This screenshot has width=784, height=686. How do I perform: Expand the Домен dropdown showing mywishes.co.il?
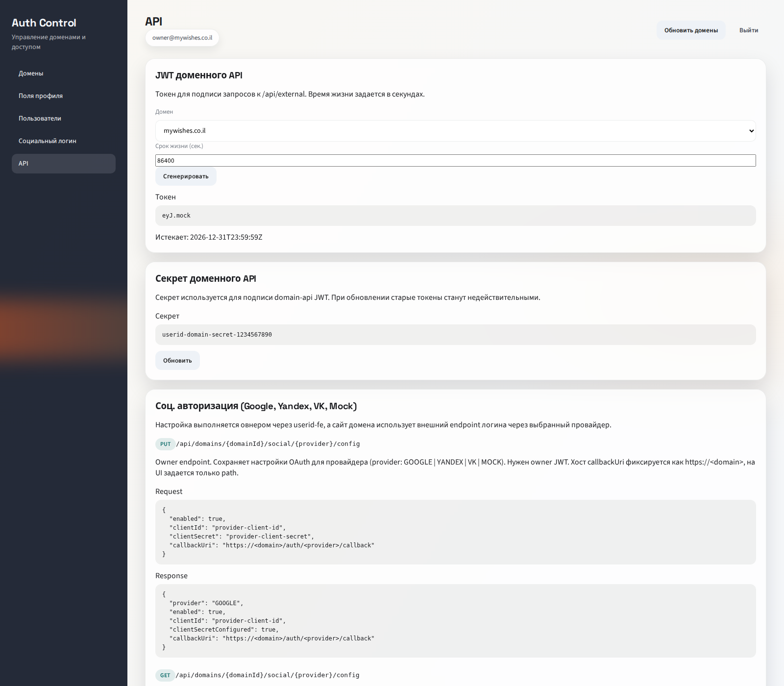click(x=455, y=131)
